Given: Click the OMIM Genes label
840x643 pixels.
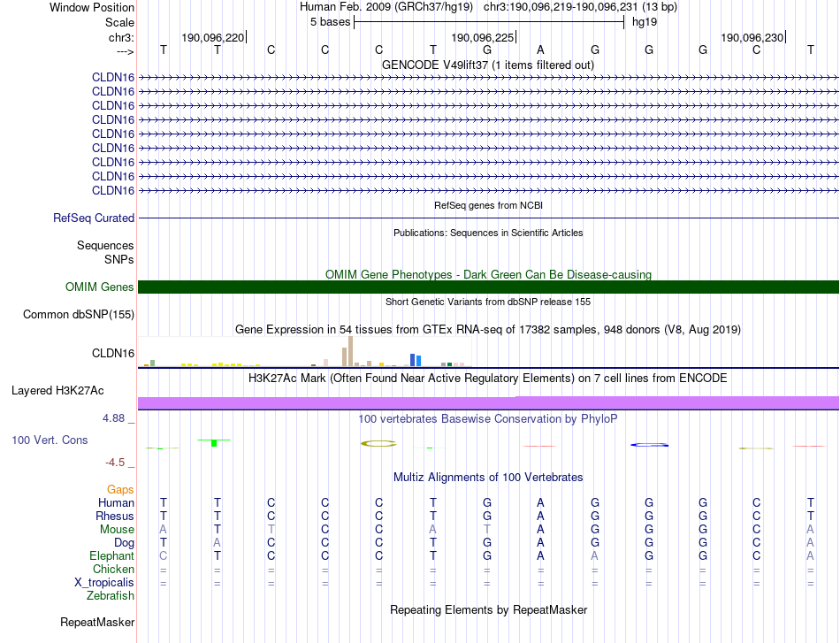Looking at the screenshot, I should coord(99,287).
